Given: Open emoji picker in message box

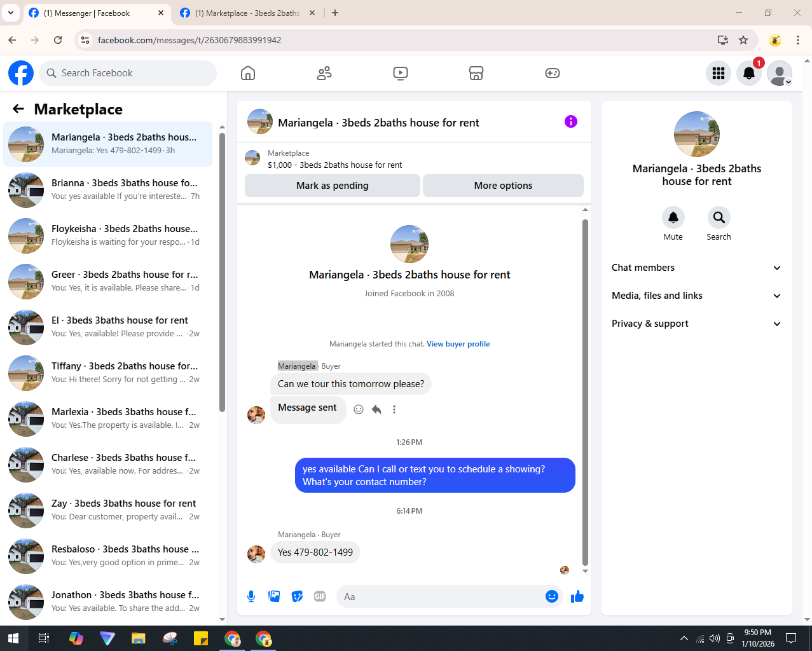Looking at the screenshot, I should [552, 596].
